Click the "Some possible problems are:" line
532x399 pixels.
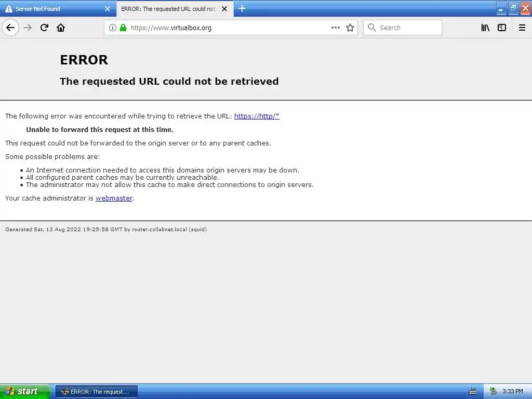[52, 157]
